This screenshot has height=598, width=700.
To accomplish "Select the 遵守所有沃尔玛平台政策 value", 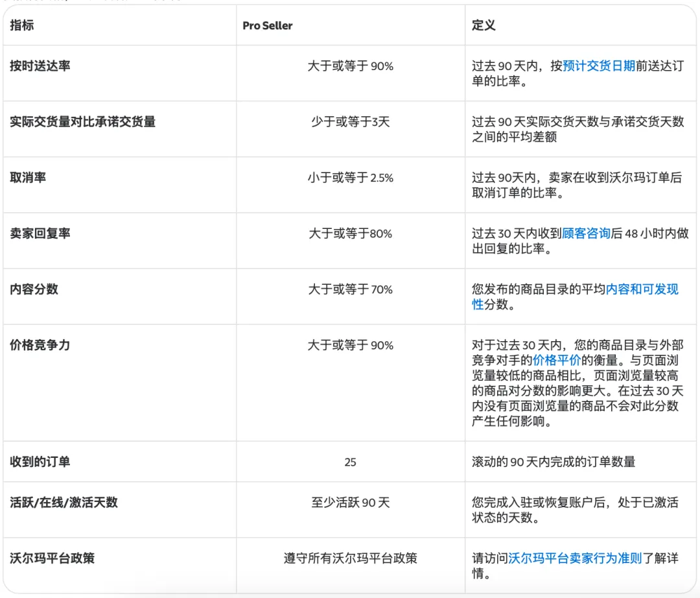I will [351, 558].
